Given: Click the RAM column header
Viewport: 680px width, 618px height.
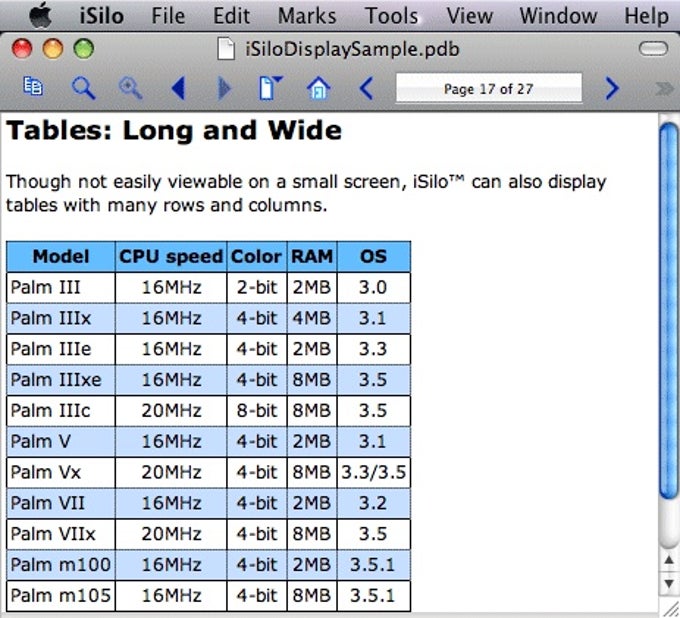Looking at the screenshot, I should [312, 256].
